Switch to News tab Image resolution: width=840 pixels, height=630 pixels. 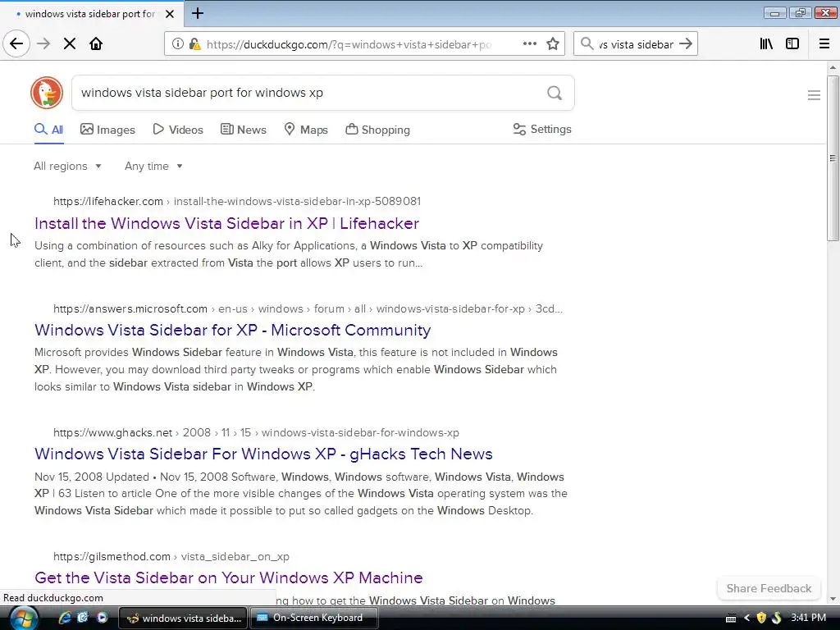click(x=243, y=130)
